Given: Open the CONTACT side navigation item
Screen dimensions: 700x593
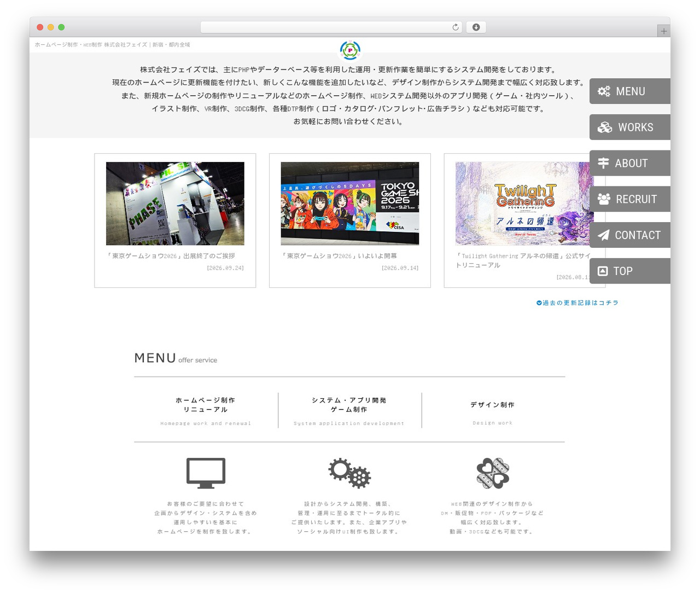Looking at the screenshot, I should tap(630, 235).
